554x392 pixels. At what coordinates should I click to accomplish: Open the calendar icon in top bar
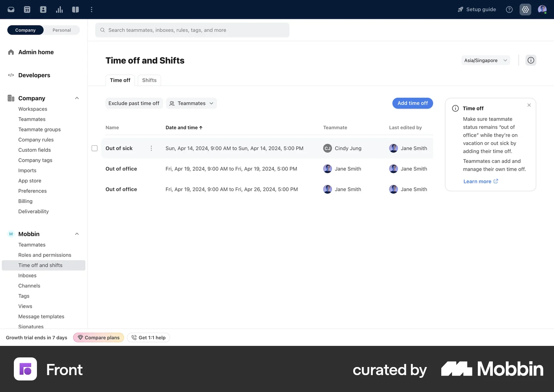tap(27, 10)
